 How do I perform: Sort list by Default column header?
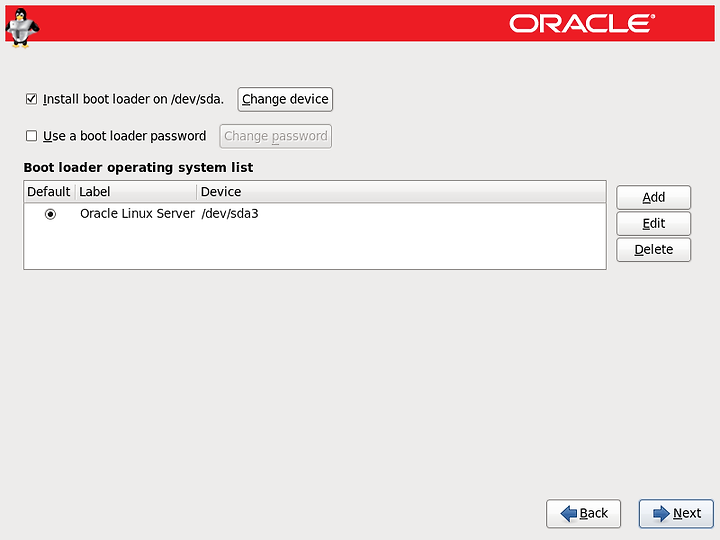tap(49, 191)
